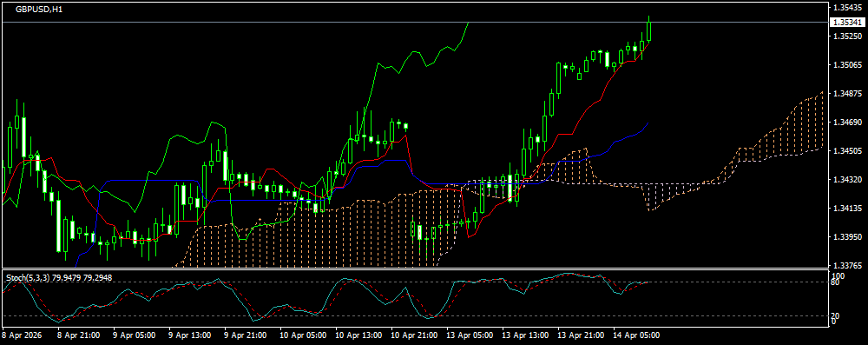Screen dimensions: 868x345
Task: Click time axis label 10 Apr 21:00
Action: 413,335
